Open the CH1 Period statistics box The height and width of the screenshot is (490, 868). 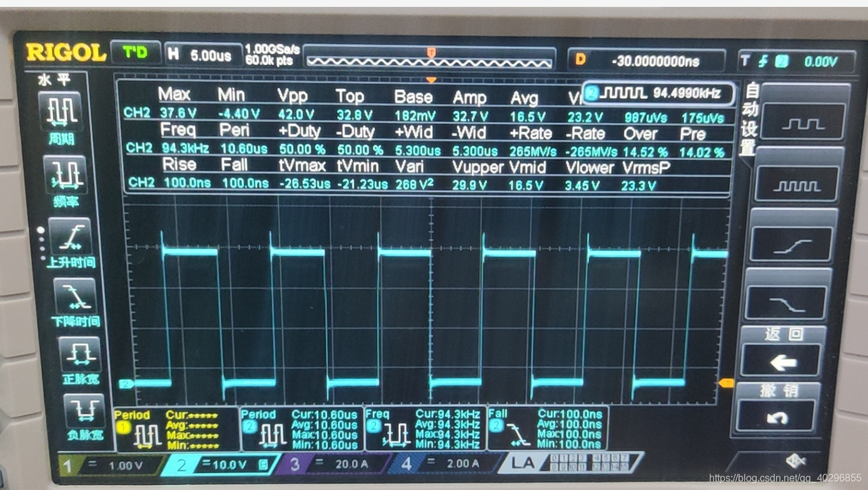(x=176, y=428)
